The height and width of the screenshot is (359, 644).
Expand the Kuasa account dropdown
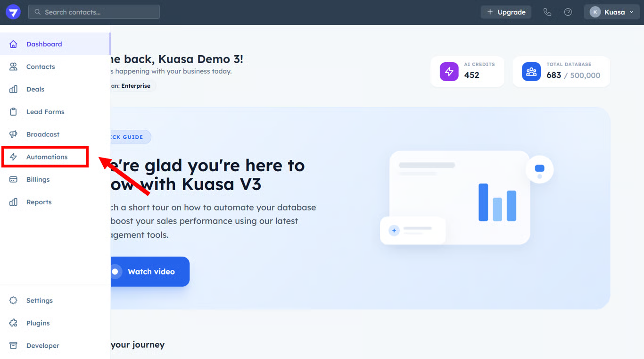pos(611,12)
